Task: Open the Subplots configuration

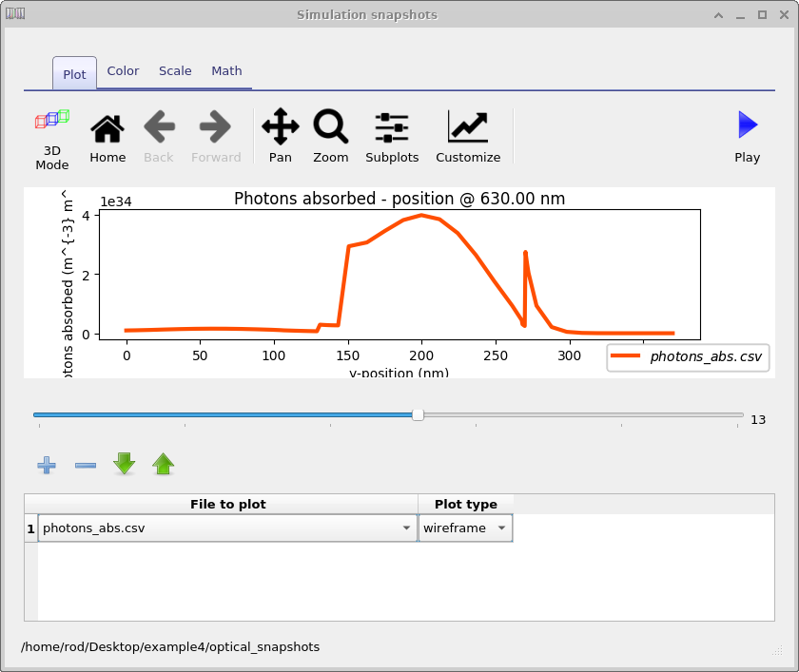Action: [392, 136]
